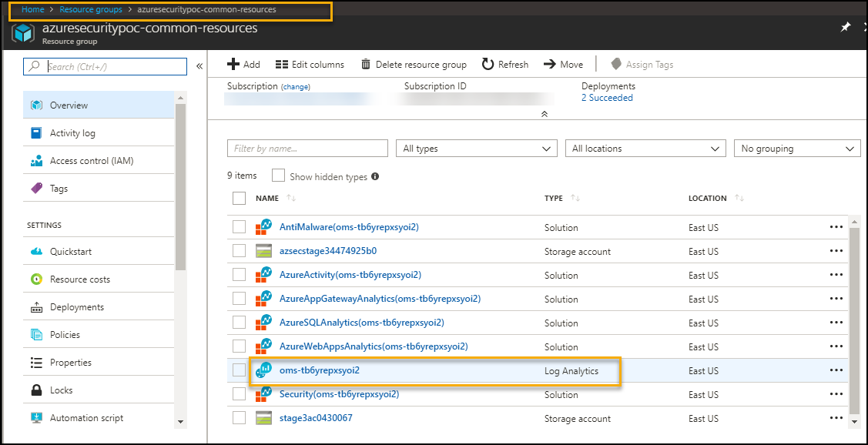Click the Properties list icon
Image resolution: width=868 pixels, height=445 pixels.
point(36,363)
